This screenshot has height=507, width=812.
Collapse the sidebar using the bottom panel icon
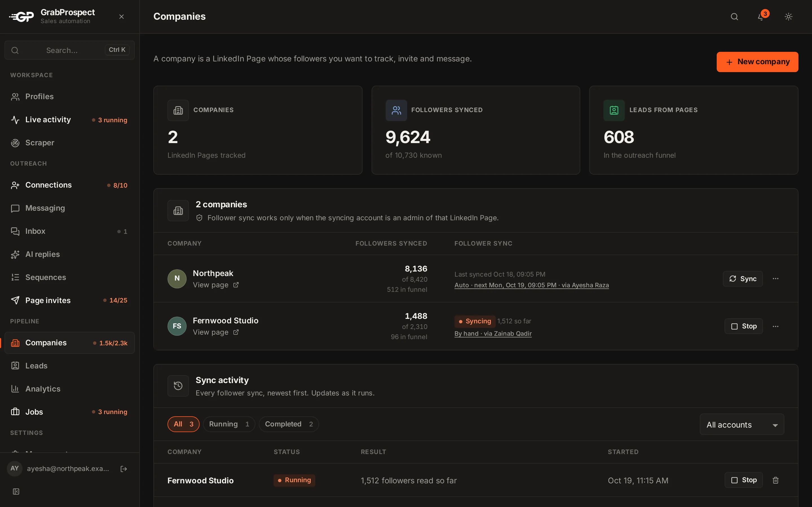click(x=16, y=491)
